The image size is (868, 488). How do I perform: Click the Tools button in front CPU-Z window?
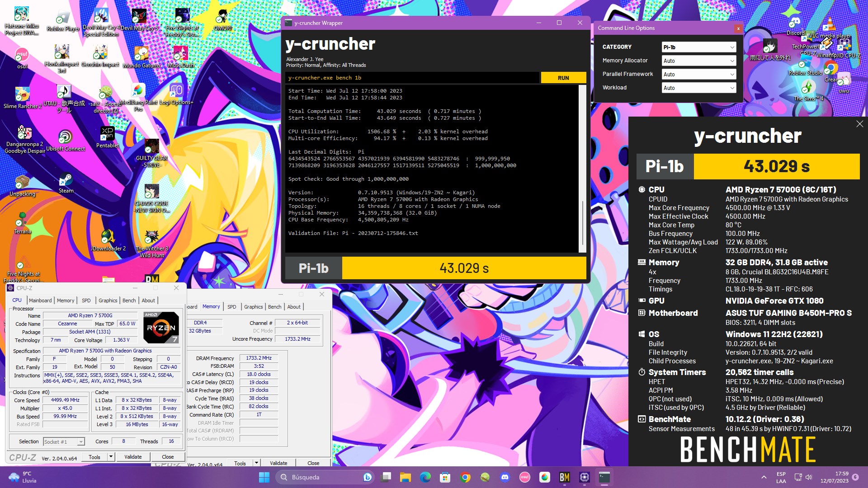(x=94, y=457)
